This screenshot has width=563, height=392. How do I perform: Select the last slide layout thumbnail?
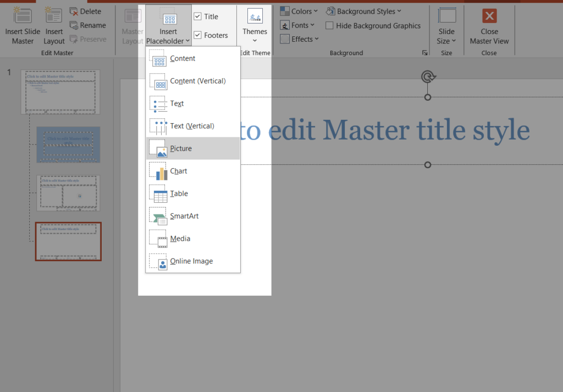point(68,241)
